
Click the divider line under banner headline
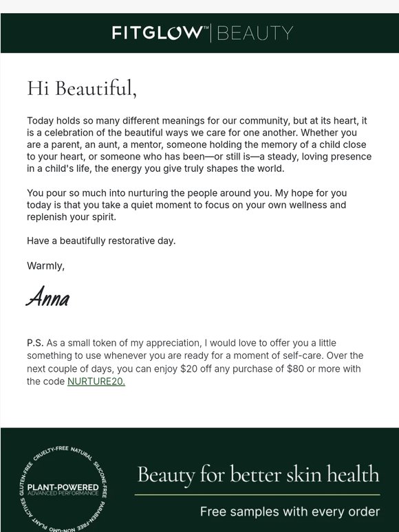tap(257, 495)
